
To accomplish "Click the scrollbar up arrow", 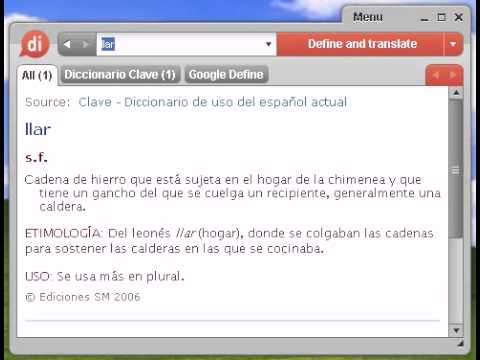I will pyautogui.click(x=456, y=93).
